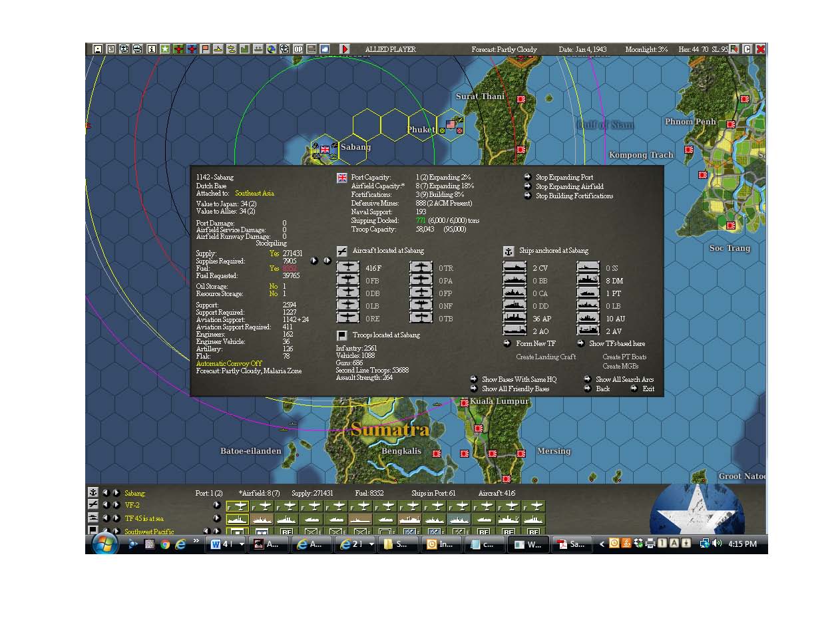Viewport: 840px width, 640px height.
Task: Toggle fuel stockpiling 'Yes' value
Action: [274, 268]
